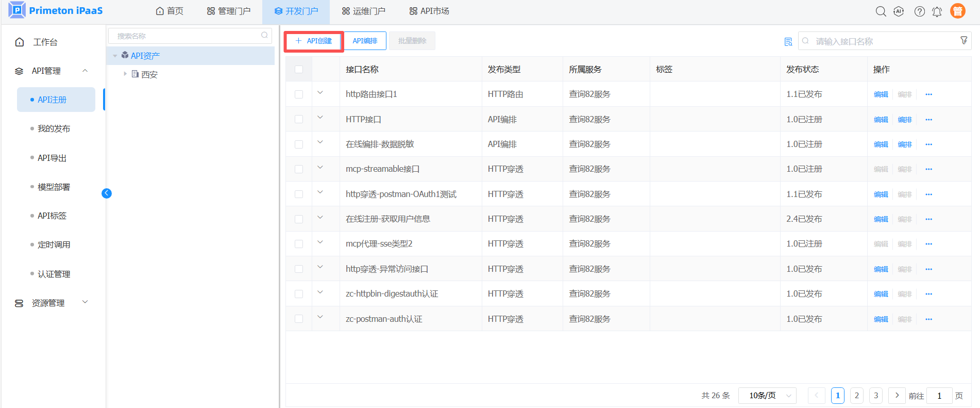This screenshot has width=980, height=408.
Task: Open 我的发布 in sidebar menu
Action: pos(54,128)
